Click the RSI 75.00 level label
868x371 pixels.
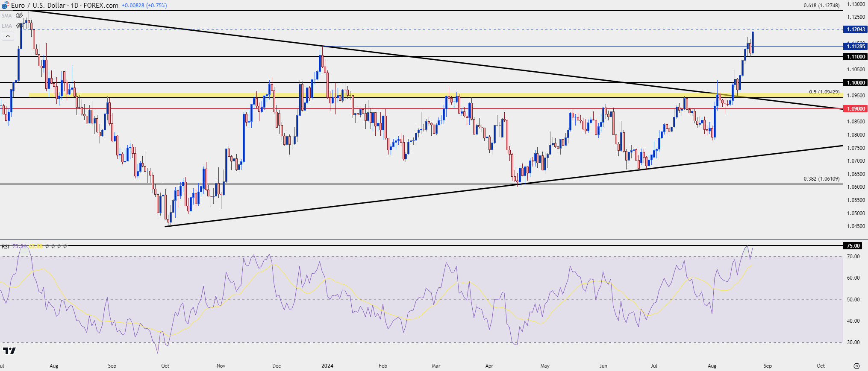coord(853,246)
